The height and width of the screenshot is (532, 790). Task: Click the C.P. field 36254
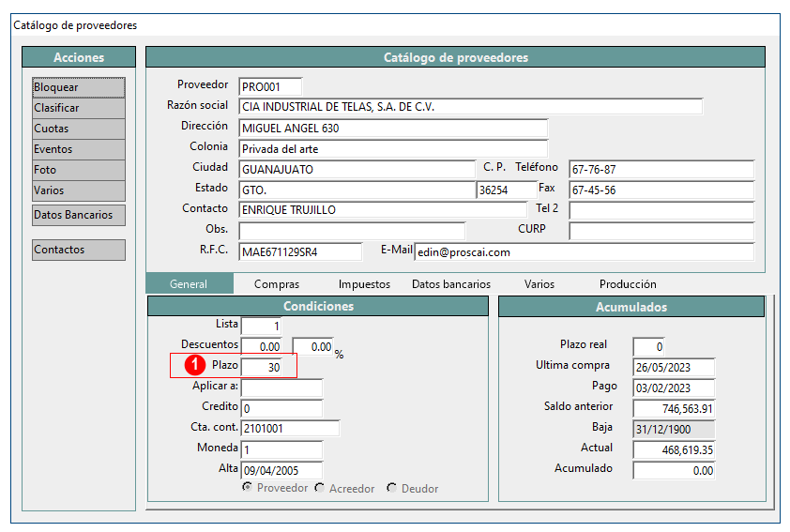click(x=507, y=190)
